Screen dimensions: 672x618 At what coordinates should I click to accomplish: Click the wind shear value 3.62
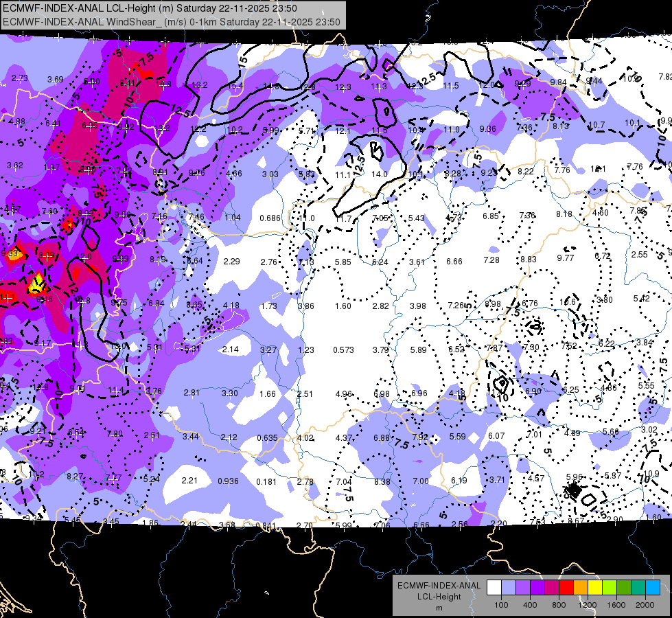[15, 165]
